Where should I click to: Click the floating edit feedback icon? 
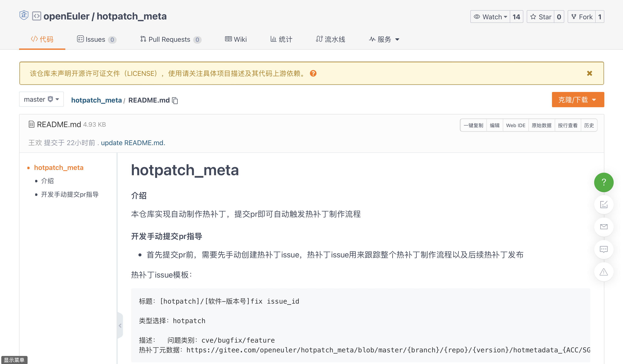point(603,204)
